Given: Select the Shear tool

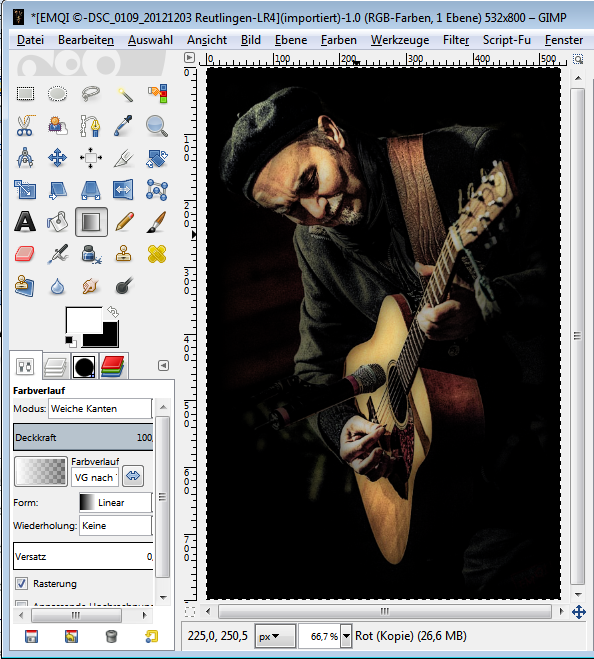Looking at the screenshot, I should [58, 190].
